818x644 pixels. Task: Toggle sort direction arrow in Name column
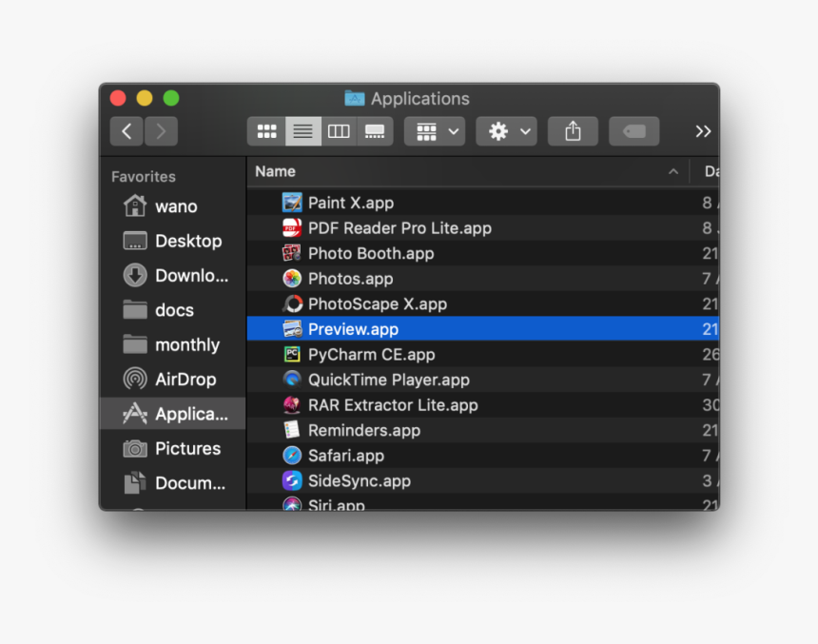coord(673,171)
